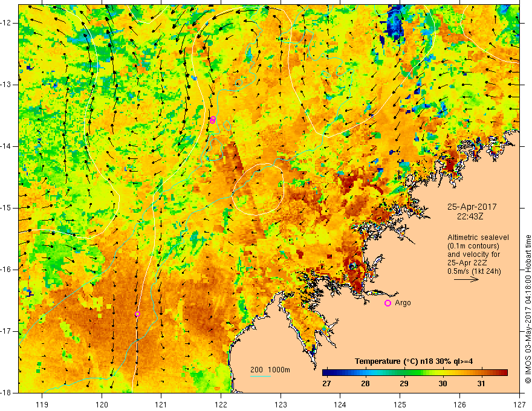Click the '(0.1m contours)' caption line
The image size is (532, 411).
pyautogui.click(x=473, y=246)
